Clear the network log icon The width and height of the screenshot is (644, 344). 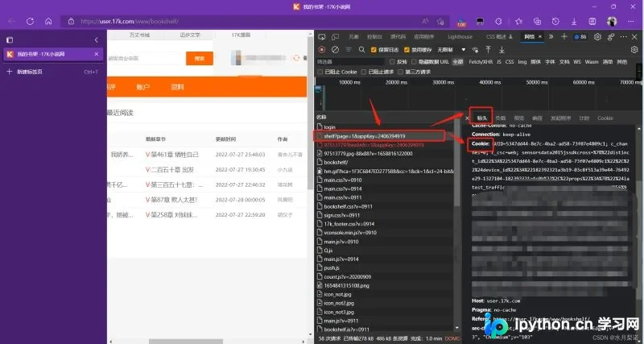(335, 50)
